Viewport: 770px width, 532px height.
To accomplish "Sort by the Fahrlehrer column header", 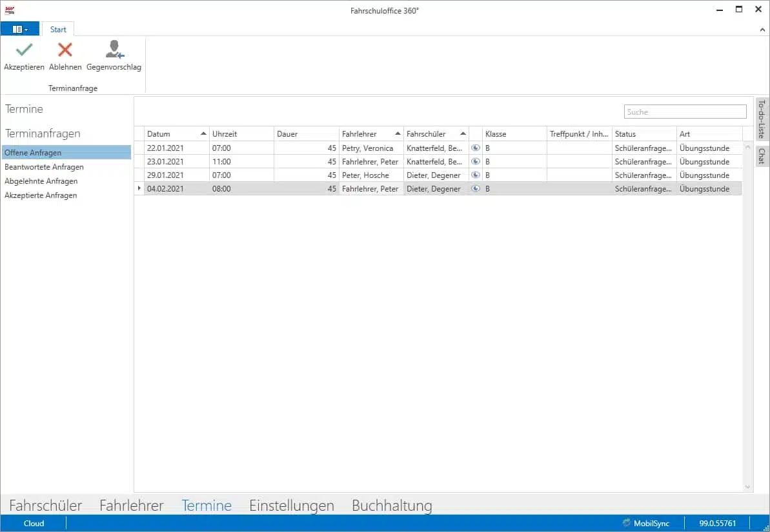I will click(x=366, y=134).
